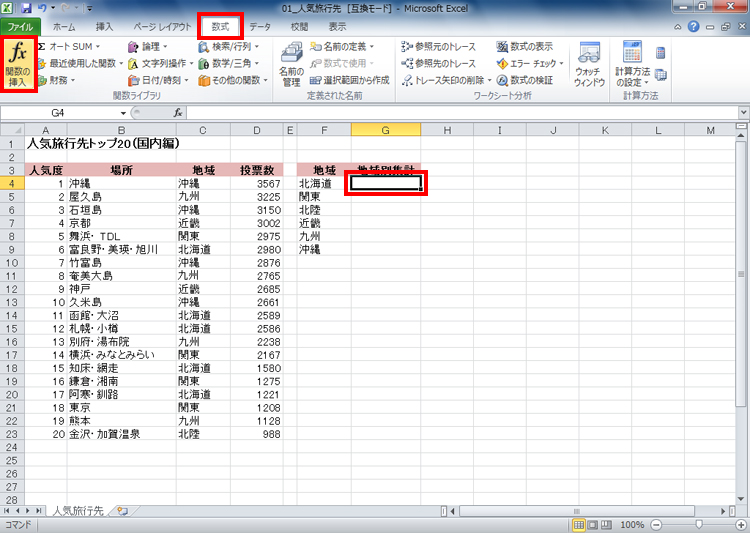Click the zoom in plus button

741,525
